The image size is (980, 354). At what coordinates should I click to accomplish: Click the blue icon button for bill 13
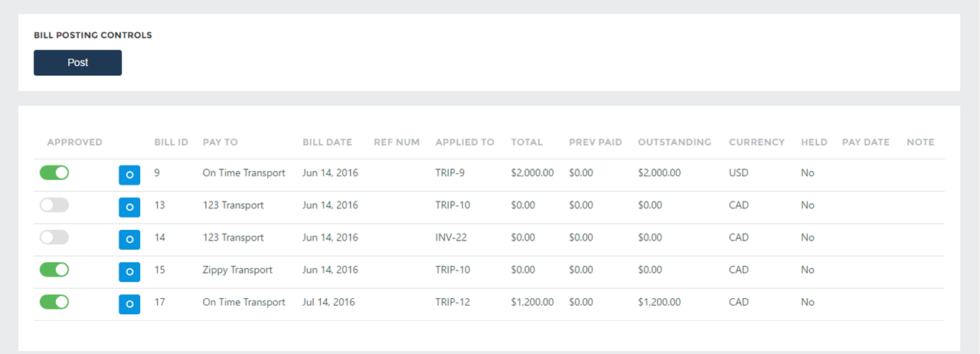click(129, 207)
